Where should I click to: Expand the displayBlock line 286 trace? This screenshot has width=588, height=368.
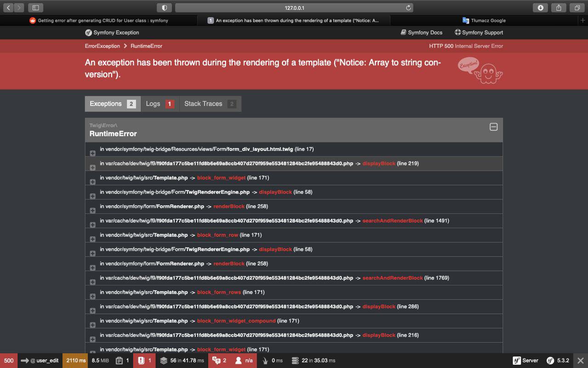(x=92, y=310)
